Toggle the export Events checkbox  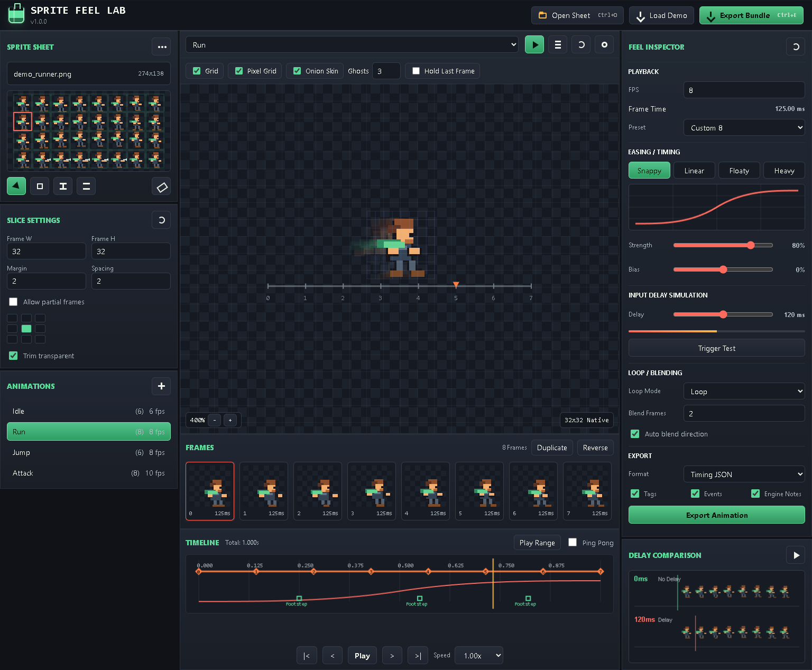(x=695, y=494)
